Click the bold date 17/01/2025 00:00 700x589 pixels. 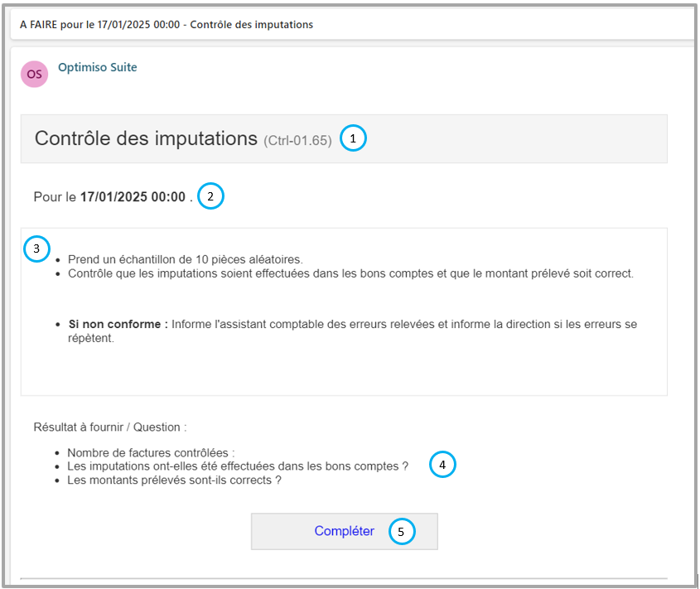(133, 197)
